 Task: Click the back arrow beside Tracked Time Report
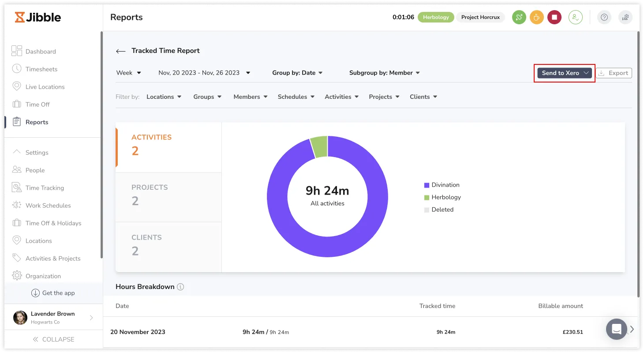tap(120, 51)
